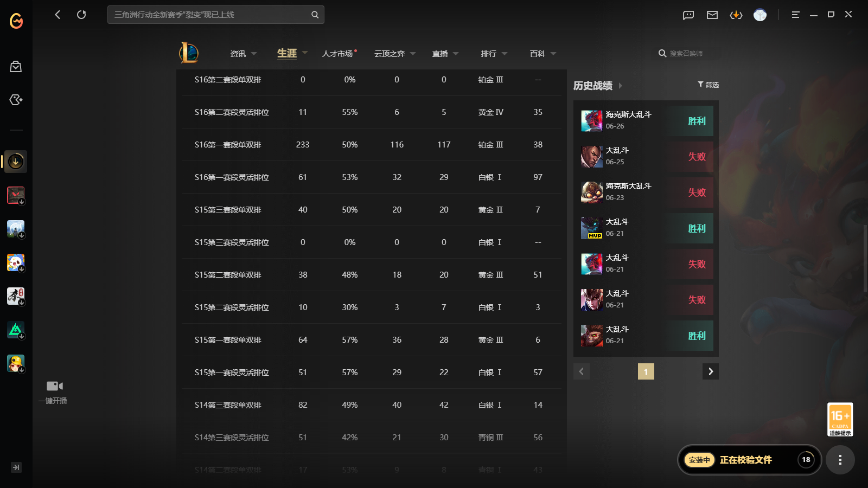Open the hamburger main menu
This screenshot has width=868, height=488.
tap(795, 15)
